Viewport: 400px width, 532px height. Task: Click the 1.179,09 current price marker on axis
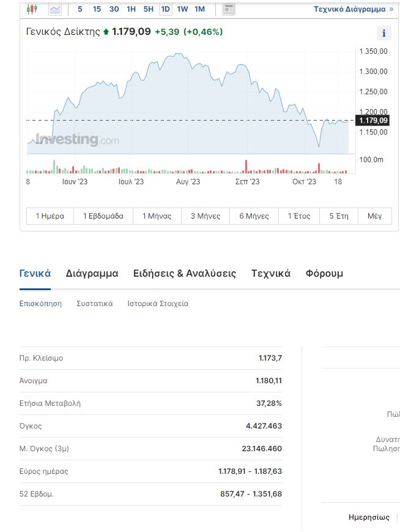(373, 120)
